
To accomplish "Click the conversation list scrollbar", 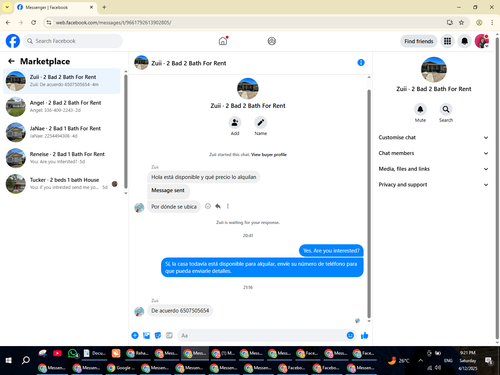I will (126, 132).
